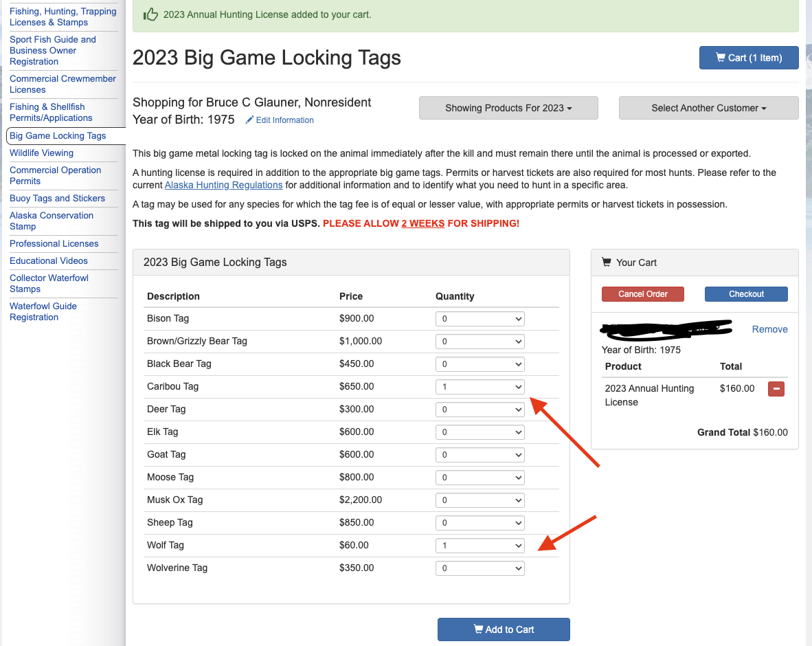Image resolution: width=812 pixels, height=646 pixels.
Task: Open Big Game Locking Tags sidebar item
Action: click(x=58, y=136)
